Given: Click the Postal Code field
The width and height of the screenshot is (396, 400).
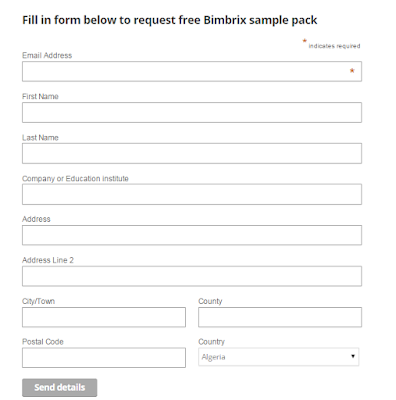Looking at the screenshot, I should click(x=104, y=358).
